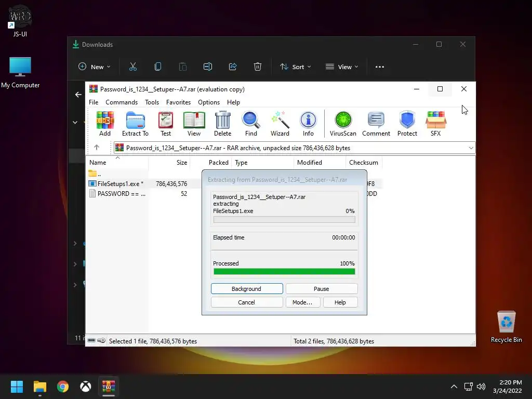The image size is (532, 399).
Task: Open the Options menu
Action: tap(209, 102)
